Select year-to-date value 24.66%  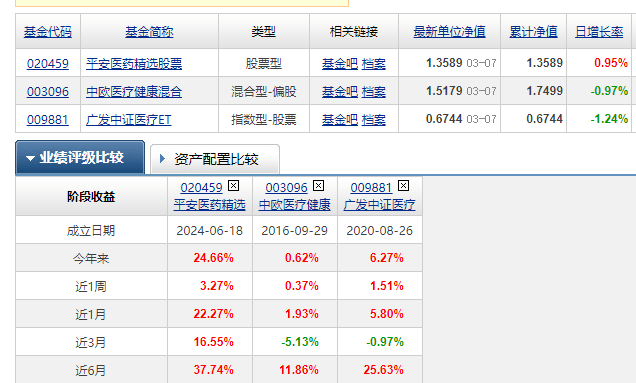click(213, 258)
